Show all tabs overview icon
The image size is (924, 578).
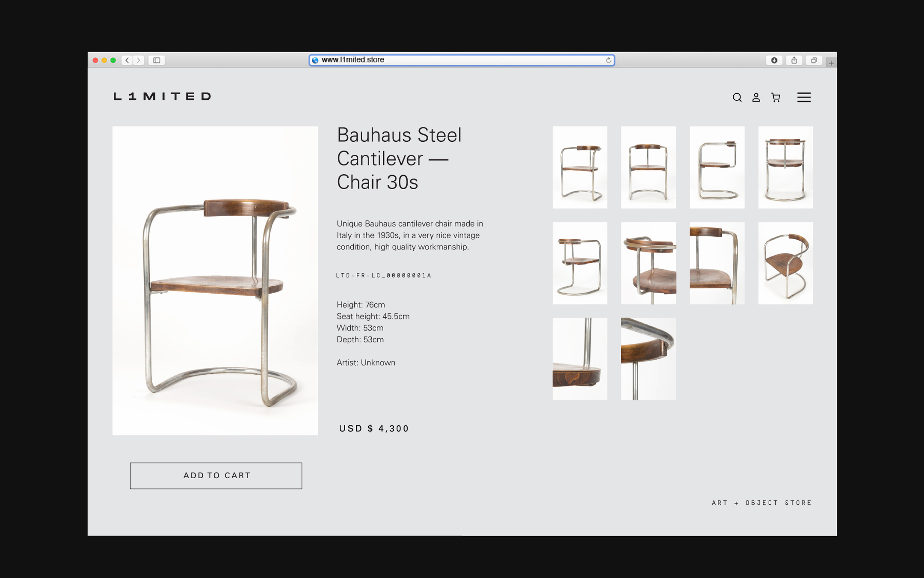pyautogui.click(x=814, y=60)
